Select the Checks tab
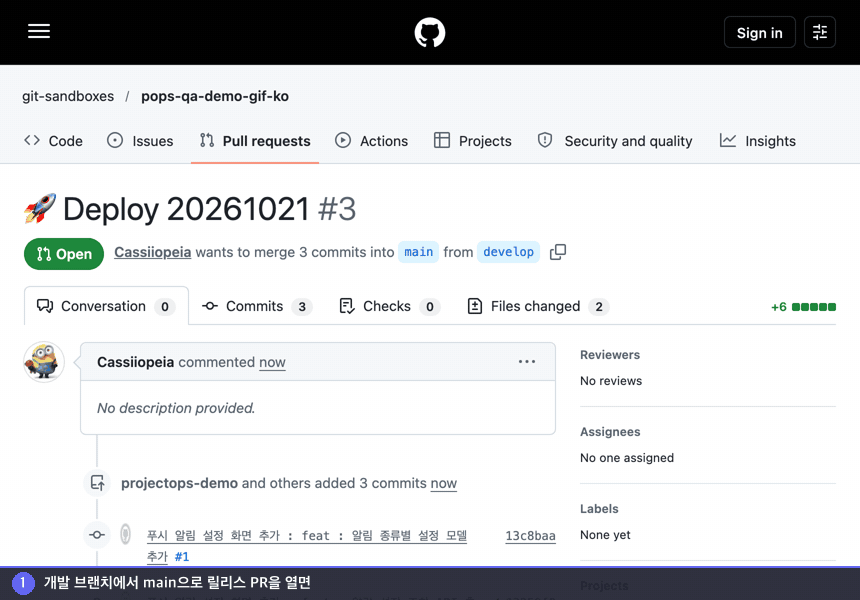The height and width of the screenshot is (600, 860). (x=389, y=306)
